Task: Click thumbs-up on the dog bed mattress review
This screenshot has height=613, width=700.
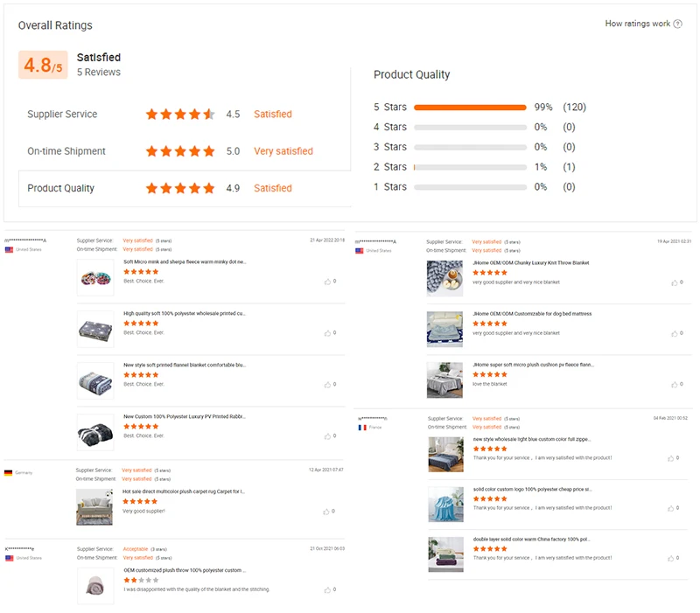Action: click(674, 333)
